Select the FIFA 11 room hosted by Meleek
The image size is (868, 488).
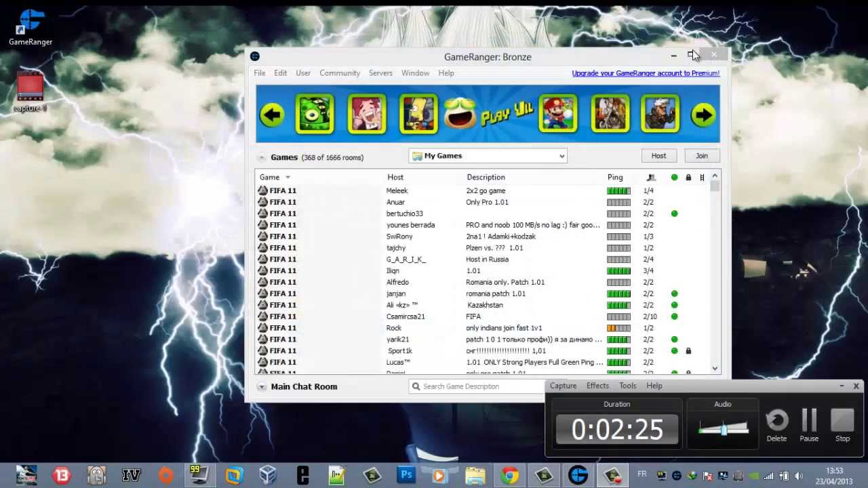(x=482, y=190)
